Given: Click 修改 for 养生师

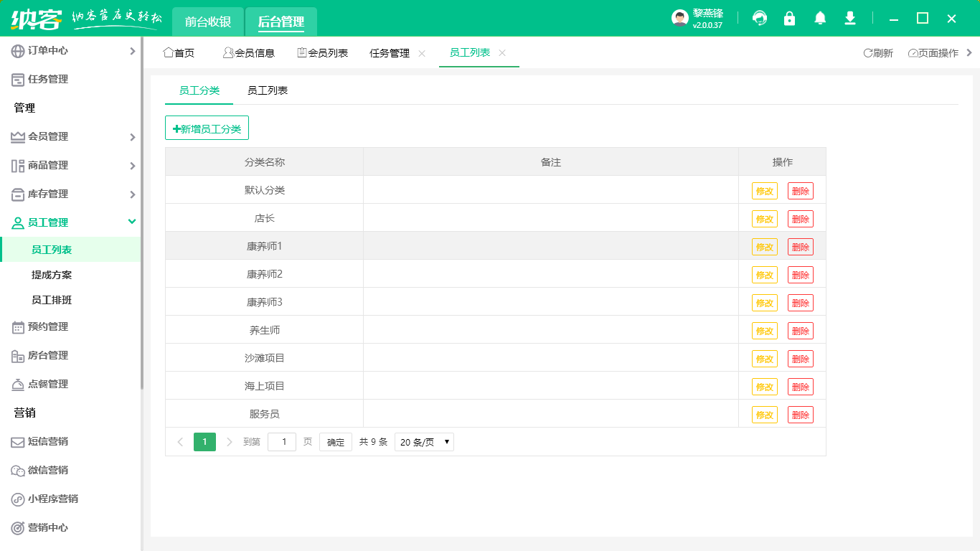Looking at the screenshot, I should (765, 331).
